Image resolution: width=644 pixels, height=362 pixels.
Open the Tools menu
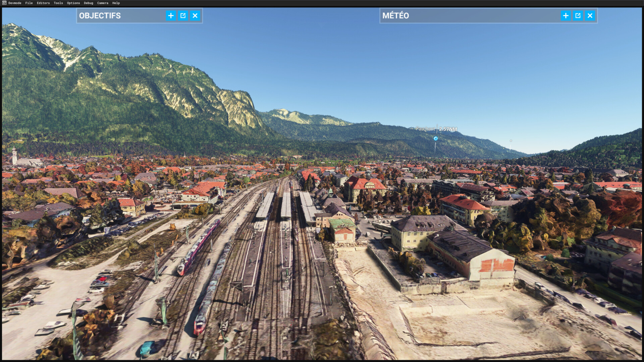point(58,3)
